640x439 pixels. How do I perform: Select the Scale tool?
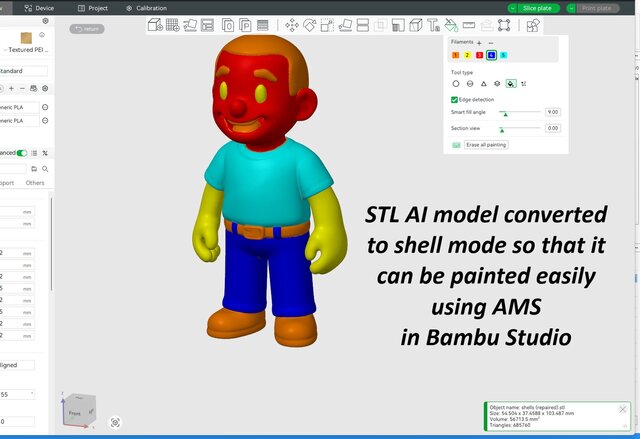point(327,25)
